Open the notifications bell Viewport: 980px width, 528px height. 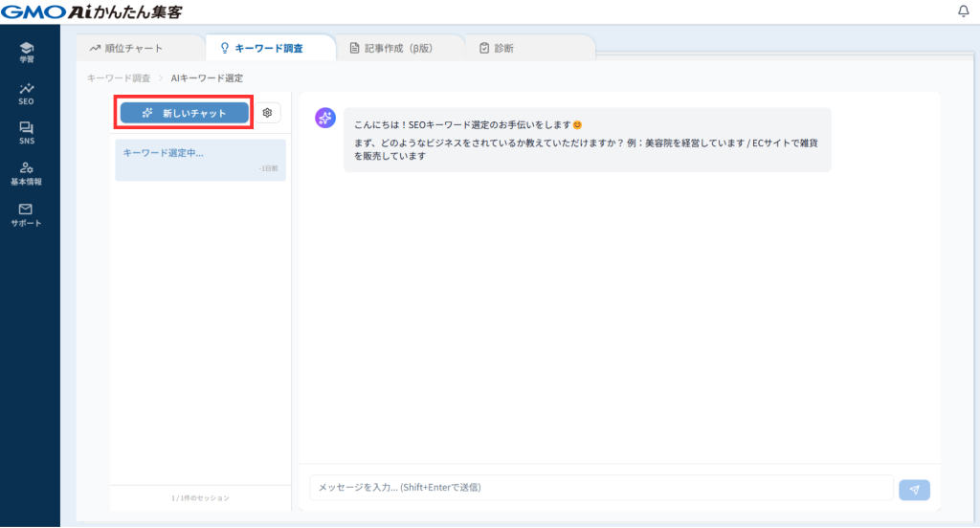point(963,11)
